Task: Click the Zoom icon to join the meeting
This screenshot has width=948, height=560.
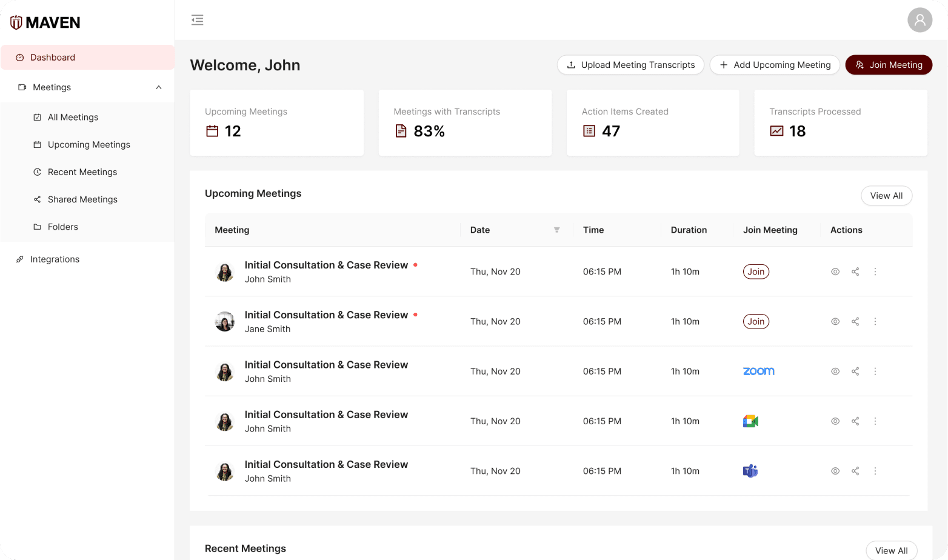Action: pyautogui.click(x=758, y=371)
